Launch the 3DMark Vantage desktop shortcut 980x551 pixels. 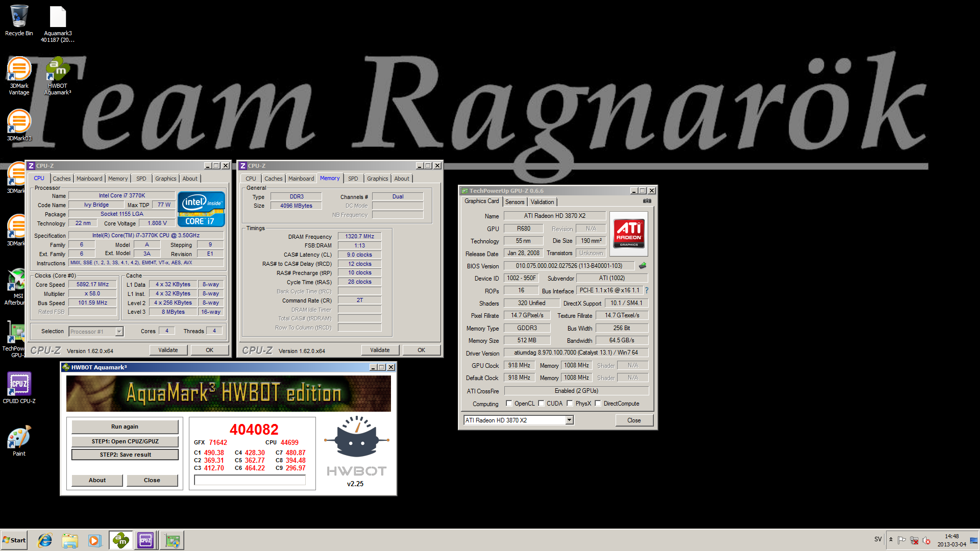[19, 76]
